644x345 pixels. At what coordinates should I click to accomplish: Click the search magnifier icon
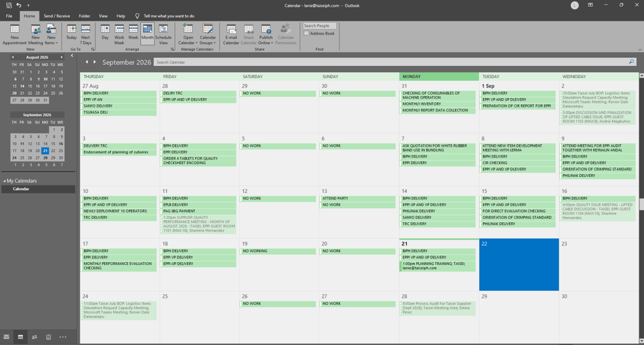pos(631,62)
